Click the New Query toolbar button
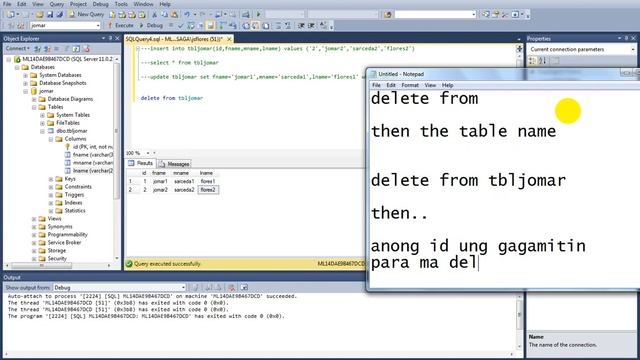The width and height of the screenshot is (640, 360). point(86,14)
